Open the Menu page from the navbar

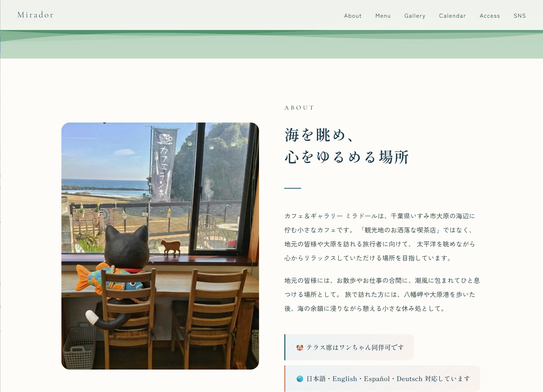383,16
